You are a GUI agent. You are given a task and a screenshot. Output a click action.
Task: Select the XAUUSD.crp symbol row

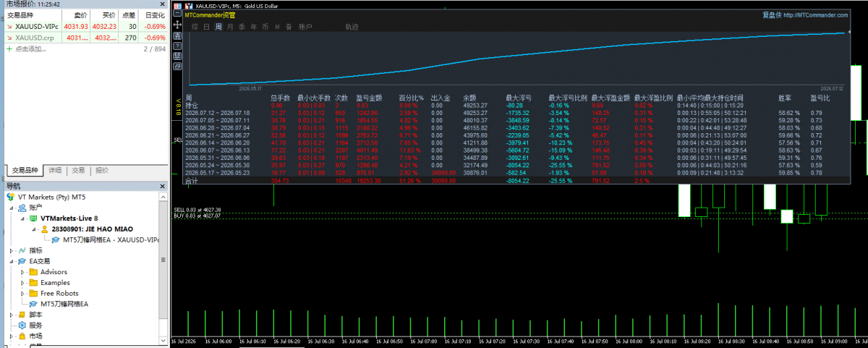pos(86,38)
